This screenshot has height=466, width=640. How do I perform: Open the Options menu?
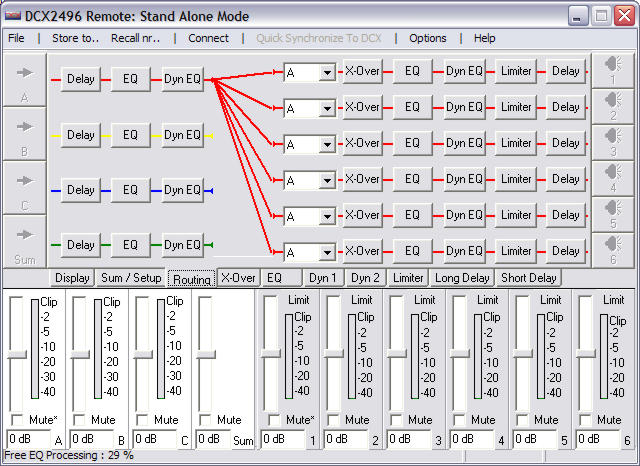[x=428, y=38]
